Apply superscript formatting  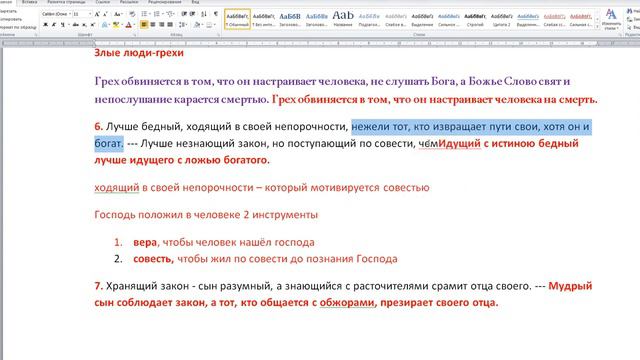[93, 25]
